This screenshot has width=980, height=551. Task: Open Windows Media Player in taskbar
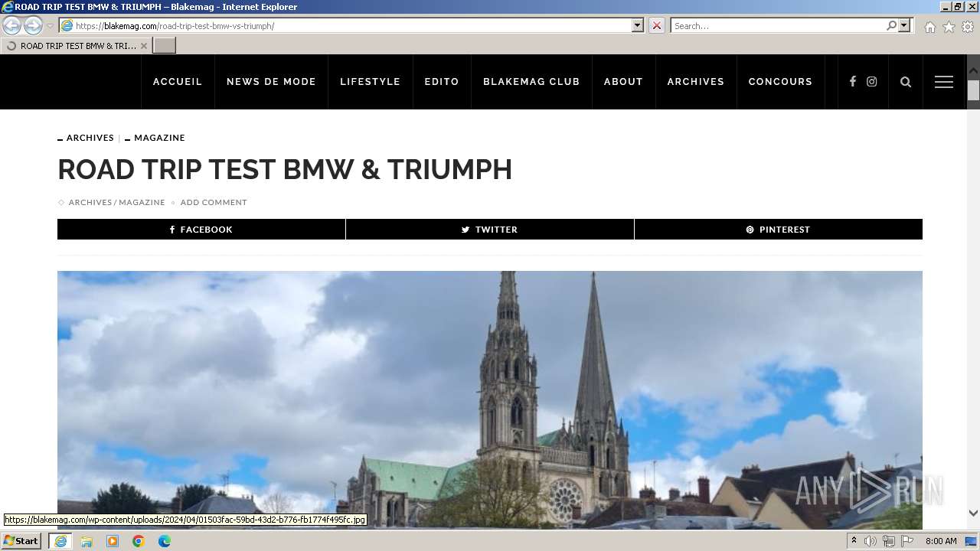point(113,541)
